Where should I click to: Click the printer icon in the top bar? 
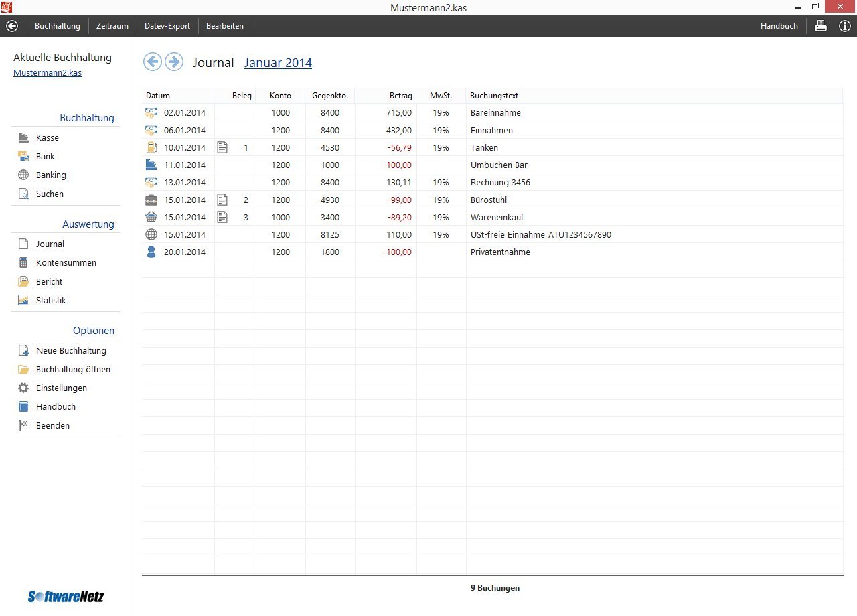[821, 26]
